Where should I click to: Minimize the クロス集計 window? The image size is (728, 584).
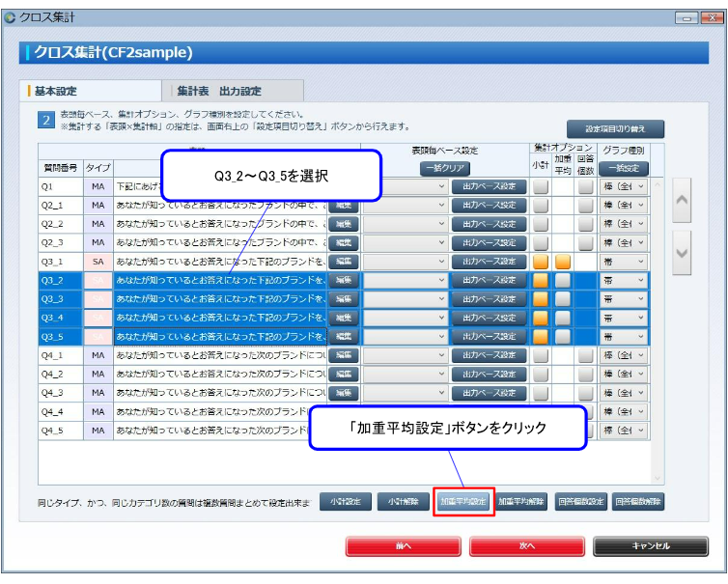pos(686,17)
